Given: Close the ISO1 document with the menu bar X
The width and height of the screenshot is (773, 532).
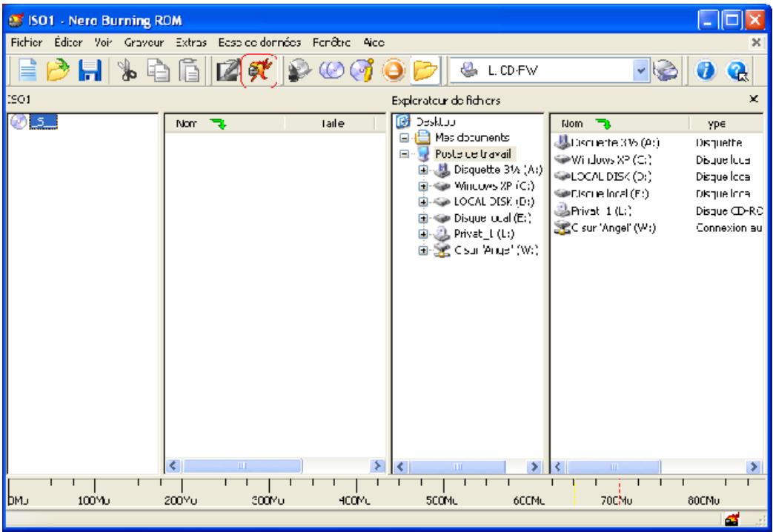Looking at the screenshot, I should pos(756,43).
